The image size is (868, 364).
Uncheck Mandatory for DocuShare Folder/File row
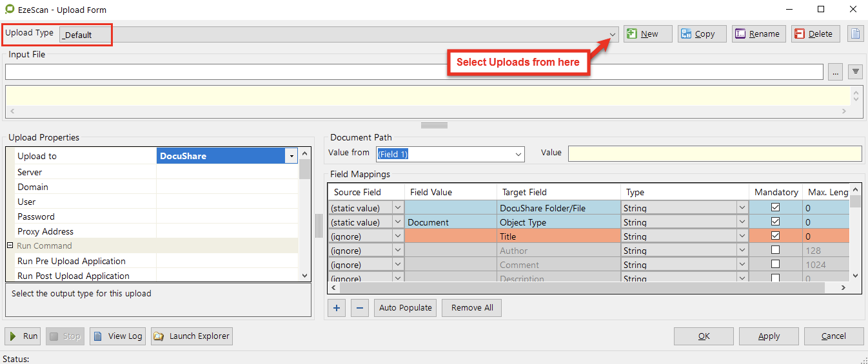(x=775, y=207)
